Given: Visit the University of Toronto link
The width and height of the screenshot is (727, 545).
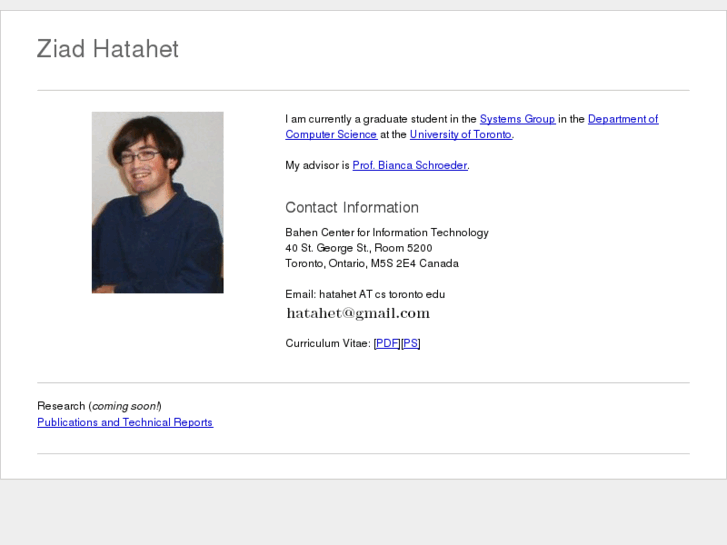Looking at the screenshot, I should point(461,135).
